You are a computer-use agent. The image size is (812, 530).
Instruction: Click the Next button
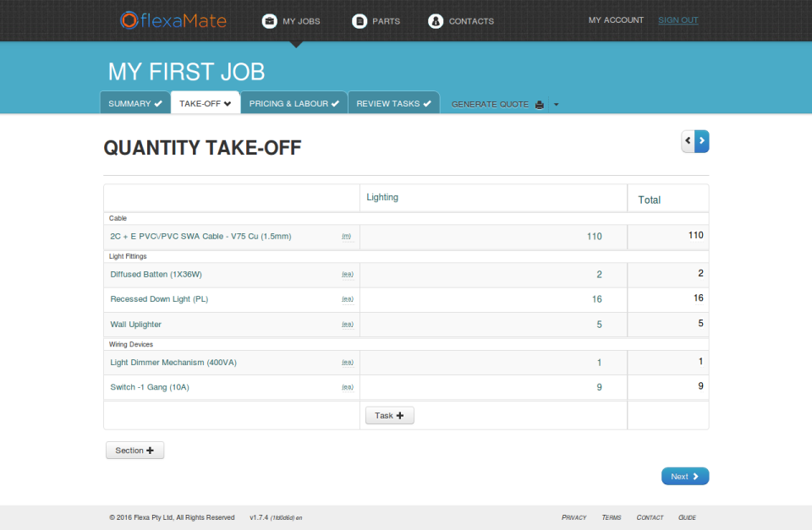coord(684,477)
